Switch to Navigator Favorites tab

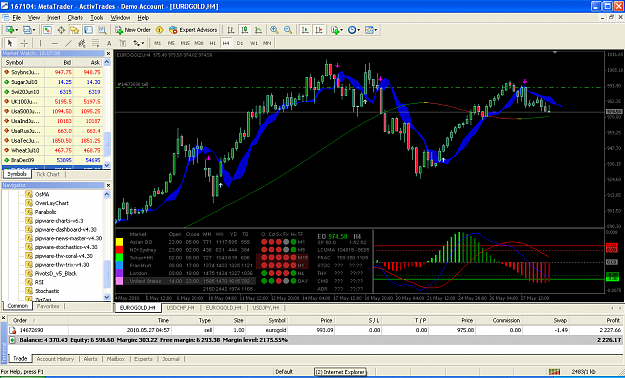tap(48, 306)
